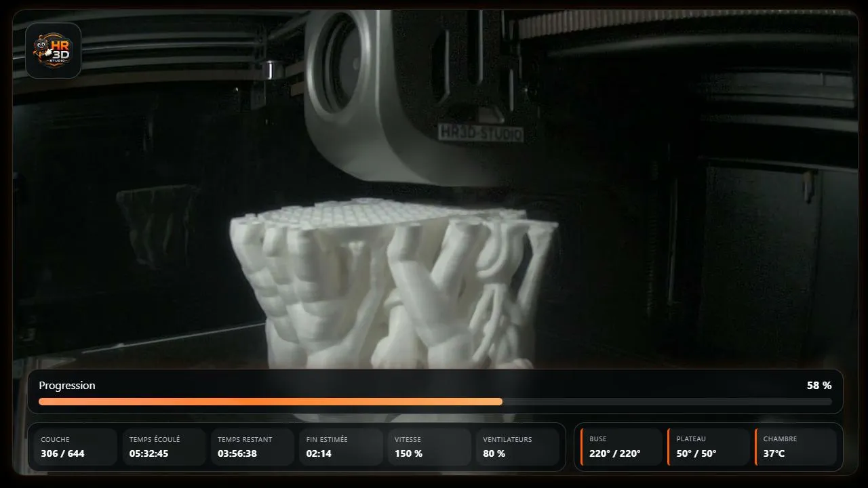
Task: Click the 58 % progress value
Action: click(819, 385)
